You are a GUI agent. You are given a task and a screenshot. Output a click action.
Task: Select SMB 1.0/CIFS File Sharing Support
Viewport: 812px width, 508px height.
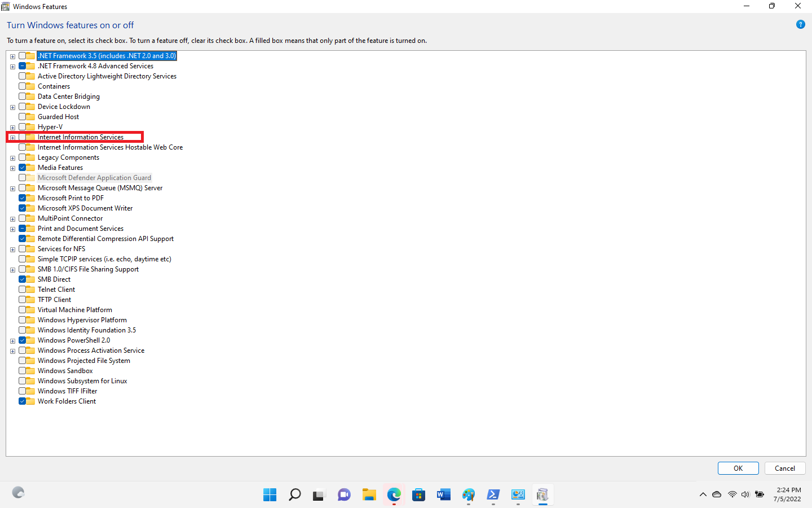point(88,269)
